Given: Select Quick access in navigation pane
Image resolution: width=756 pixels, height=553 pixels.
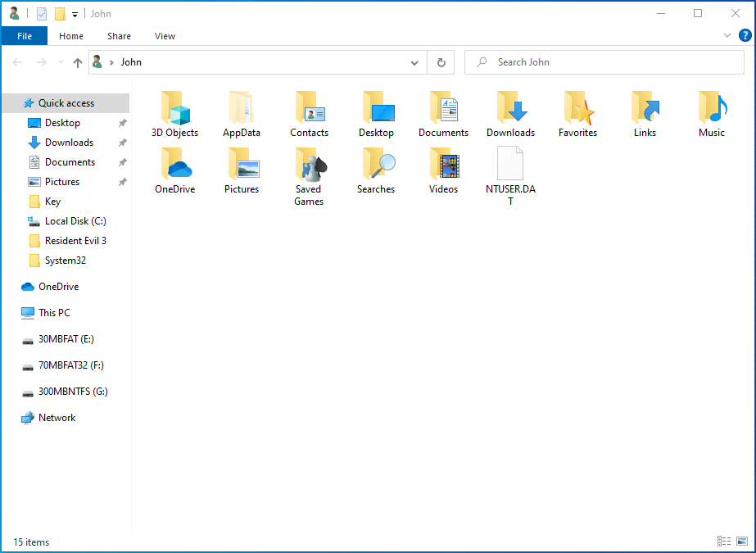Looking at the screenshot, I should 66,103.
